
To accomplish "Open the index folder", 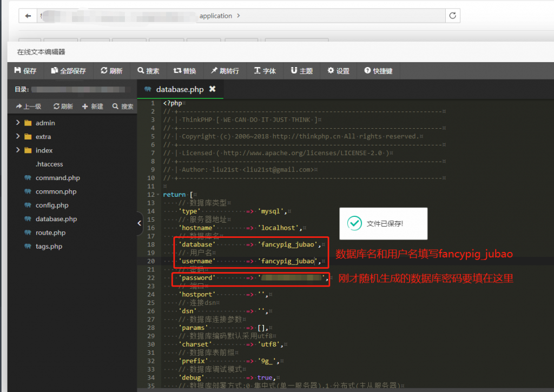I will click(44, 150).
